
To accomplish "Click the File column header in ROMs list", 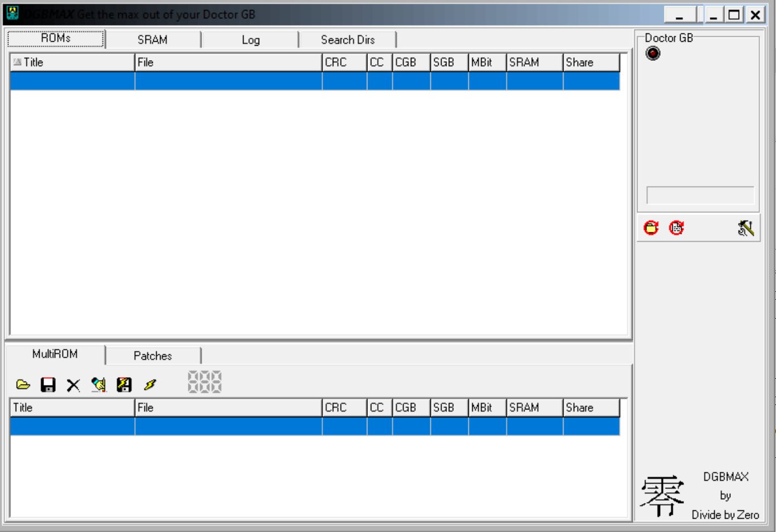I will point(228,62).
